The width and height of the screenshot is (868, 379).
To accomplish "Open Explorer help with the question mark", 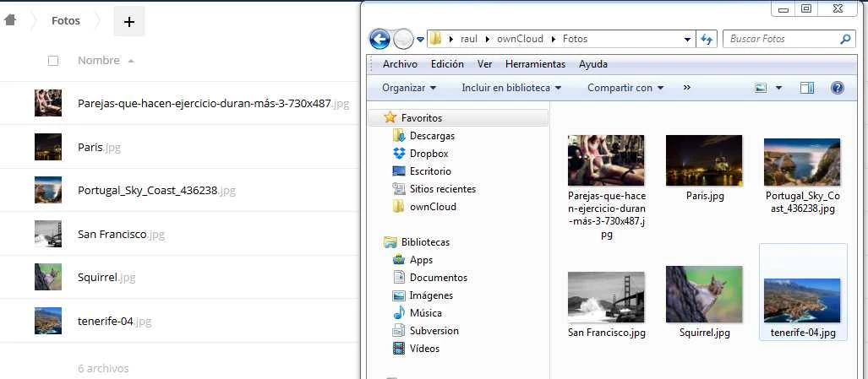I will pyautogui.click(x=837, y=88).
